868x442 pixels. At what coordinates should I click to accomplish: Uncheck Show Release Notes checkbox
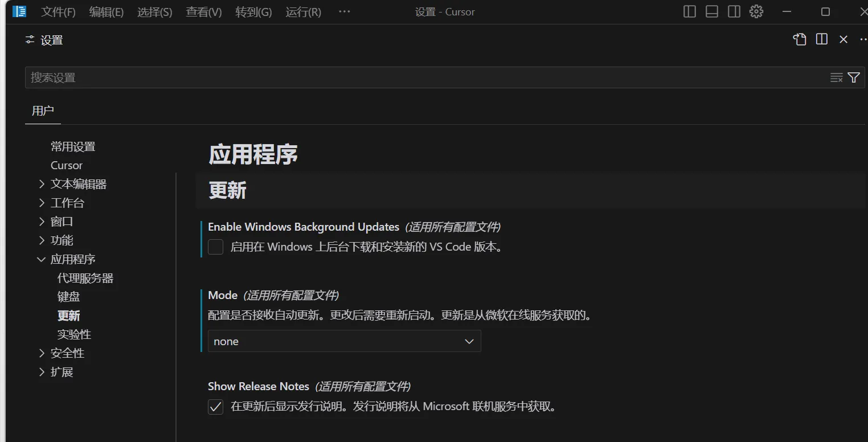click(x=215, y=407)
